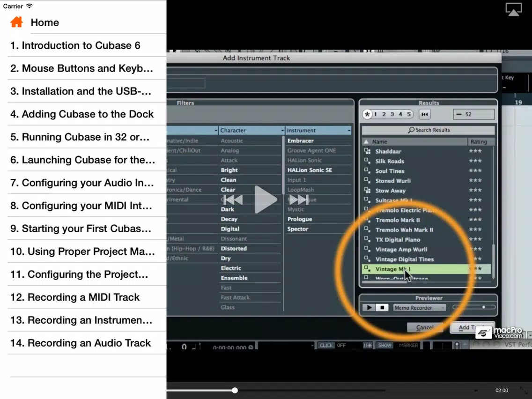
Task: Click the video progress scrubber handle
Action: [235, 390]
